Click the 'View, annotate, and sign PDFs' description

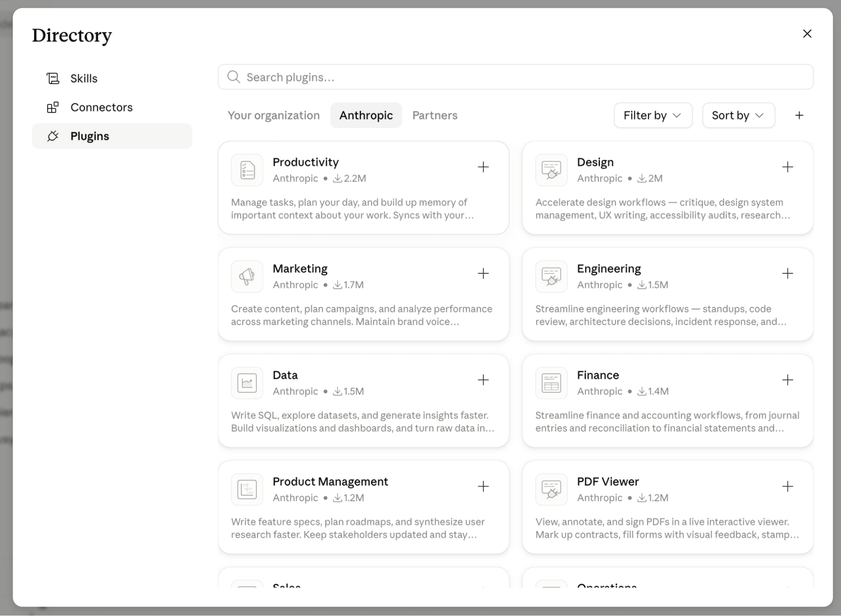click(x=667, y=528)
